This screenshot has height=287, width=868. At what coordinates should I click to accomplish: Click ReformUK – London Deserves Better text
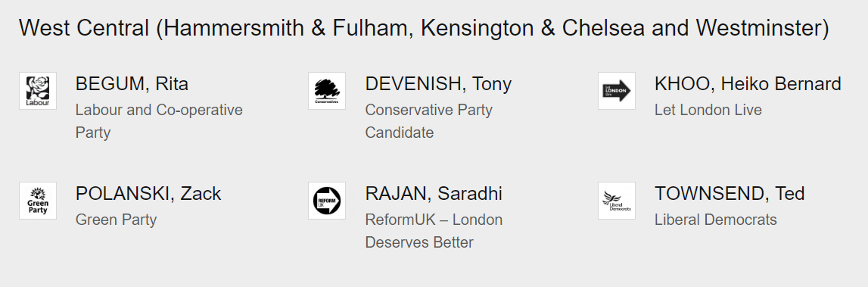pyautogui.click(x=434, y=231)
